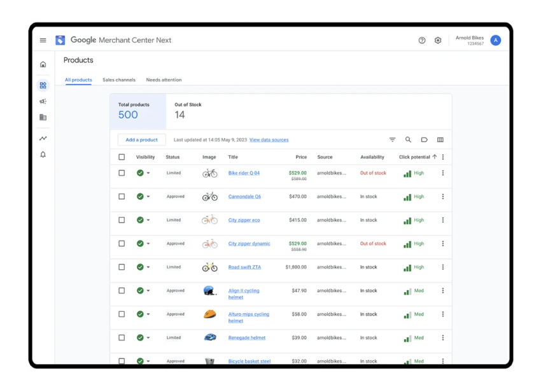Click the Merchant Center logo icon
The image size is (541, 392).
(x=60, y=40)
